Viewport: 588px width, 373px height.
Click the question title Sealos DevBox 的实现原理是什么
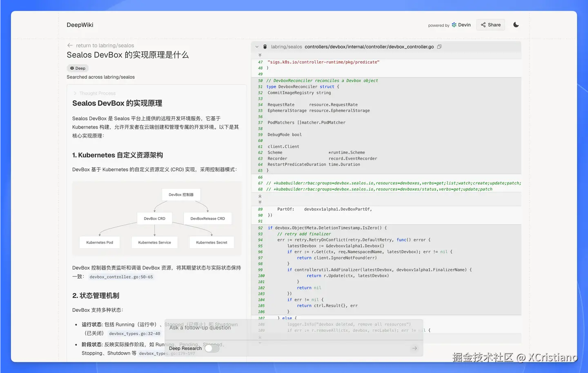pos(128,55)
